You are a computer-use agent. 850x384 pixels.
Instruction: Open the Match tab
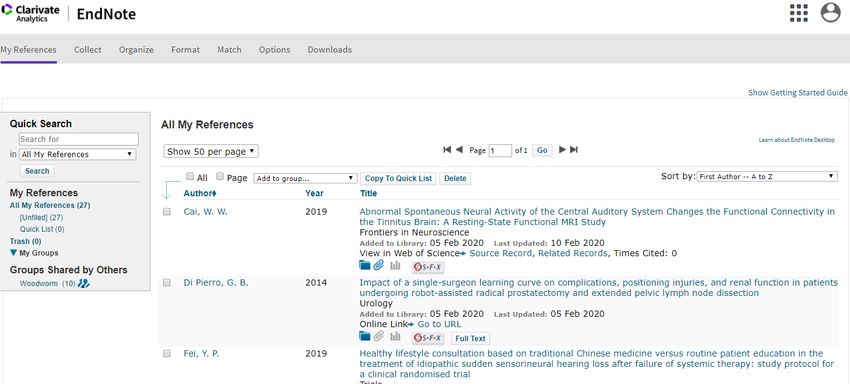click(229, 49)
